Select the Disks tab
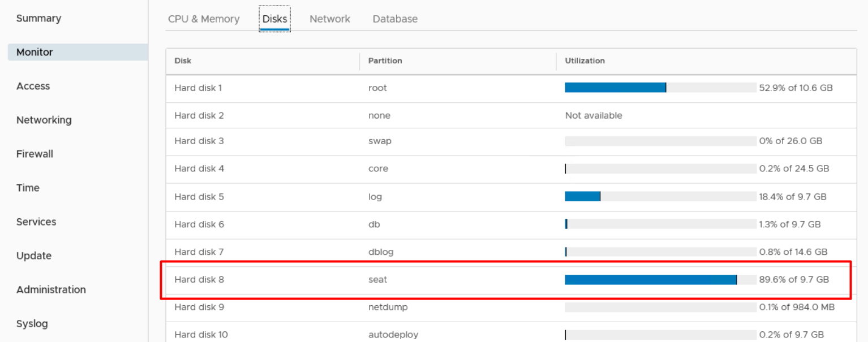This screenshot has height=342, width=868. click(274, 19)
